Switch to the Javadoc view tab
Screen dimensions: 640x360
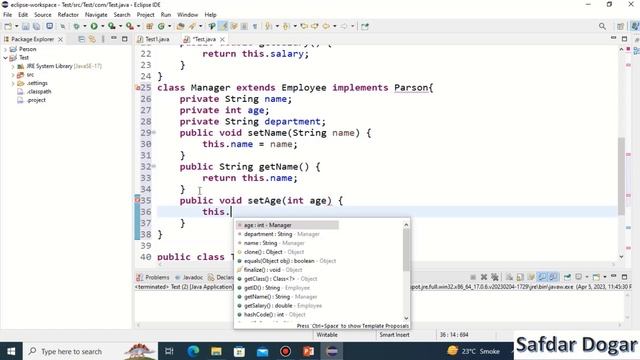(189, 277)
